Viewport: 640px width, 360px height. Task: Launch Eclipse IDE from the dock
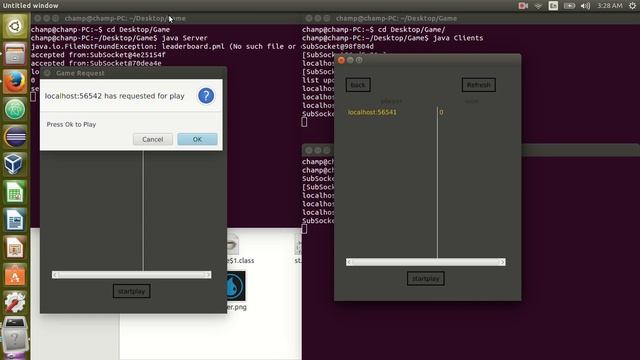(15, 137)
